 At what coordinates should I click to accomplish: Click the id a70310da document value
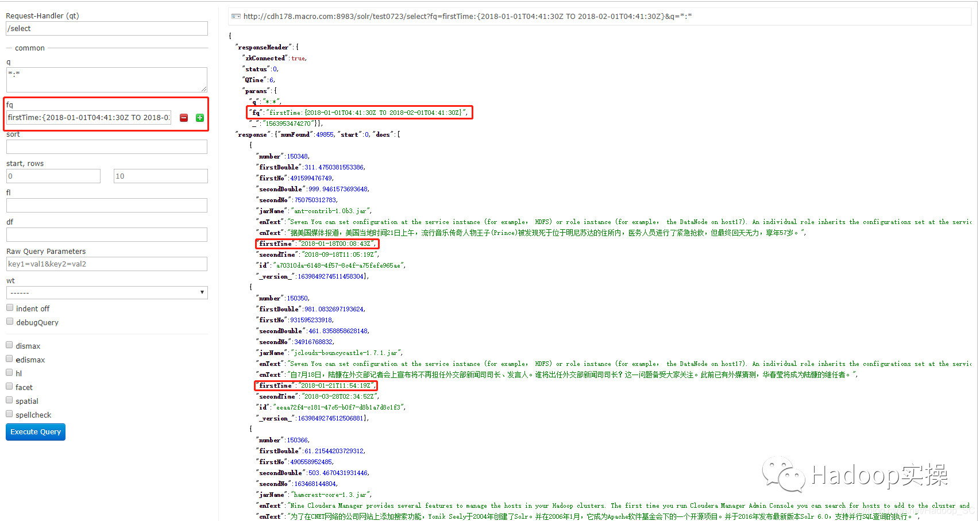(x=339, y=265)
